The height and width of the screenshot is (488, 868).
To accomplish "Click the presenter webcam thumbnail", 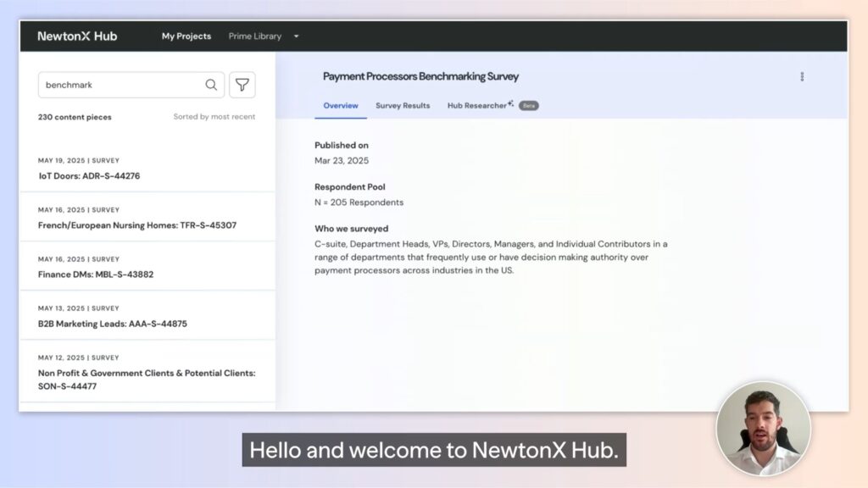I will point(763,428).
